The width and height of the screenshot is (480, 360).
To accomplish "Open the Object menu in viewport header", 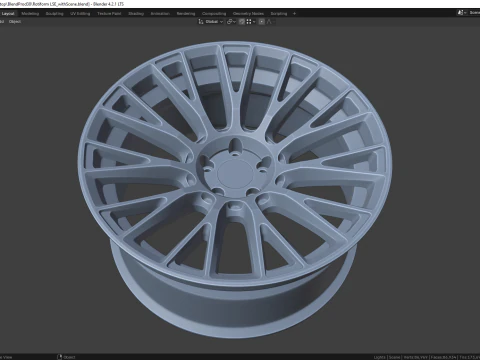I will pos(15,22).
